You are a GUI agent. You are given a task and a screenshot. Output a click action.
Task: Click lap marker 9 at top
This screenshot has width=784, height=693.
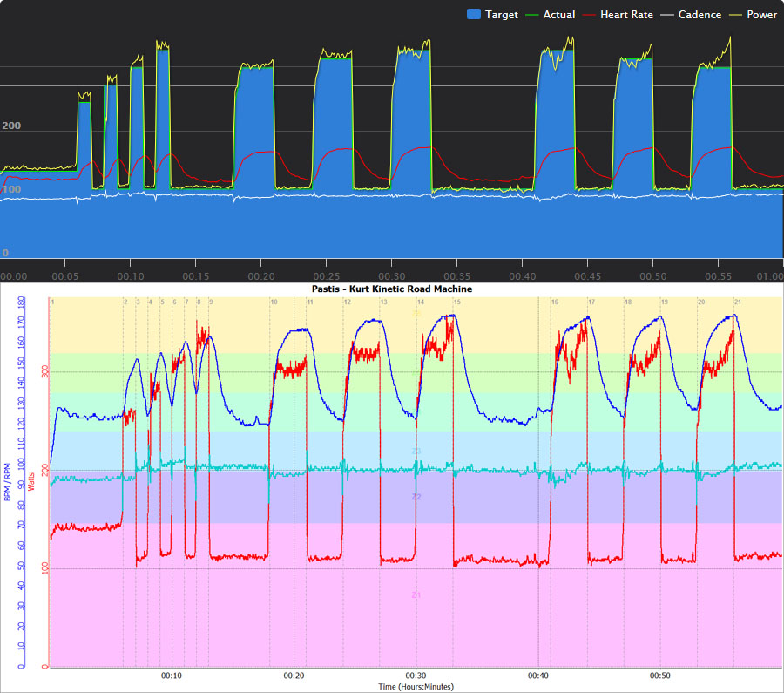[x=211, y=302]
